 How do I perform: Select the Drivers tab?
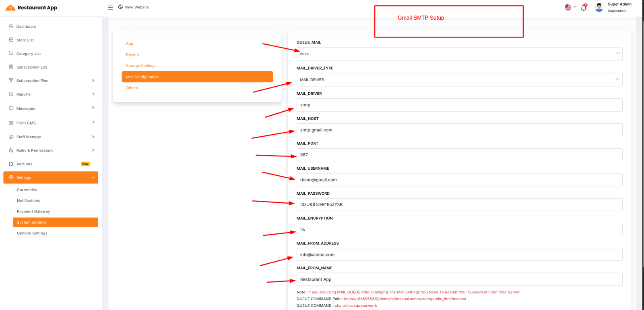pyautogui.click(x=132, y=55)
